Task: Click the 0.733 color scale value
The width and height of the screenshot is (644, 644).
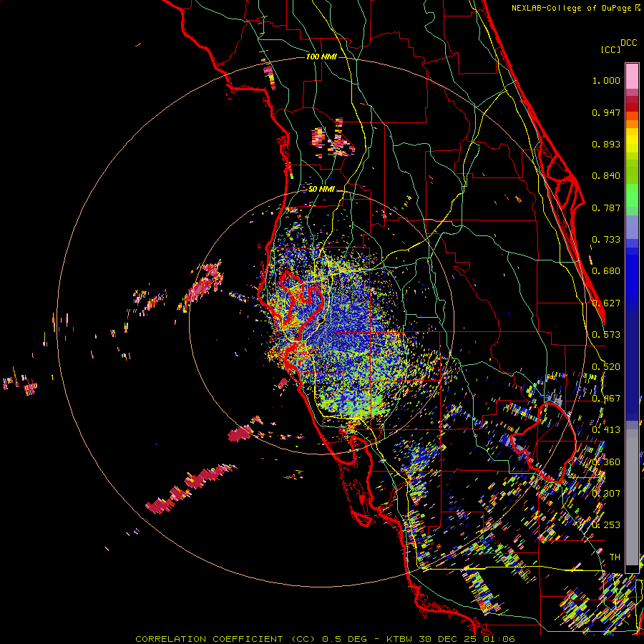Action: [606, 240]
